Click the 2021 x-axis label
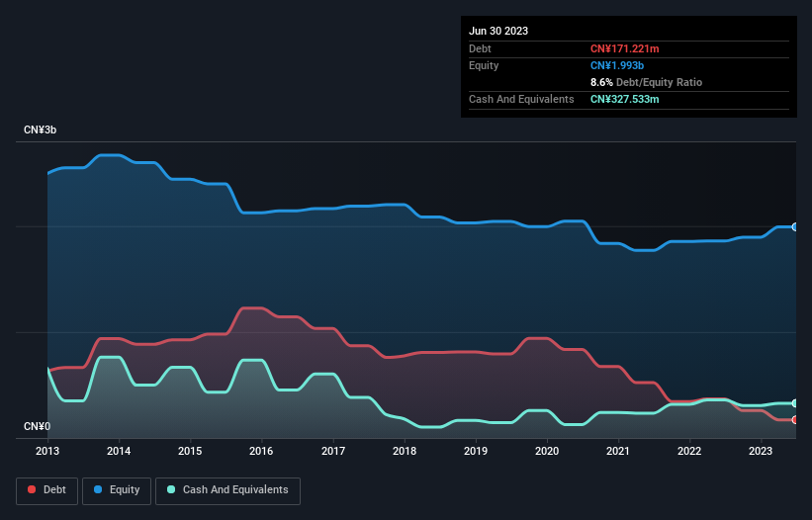The height and width of the screenshot is (520, 812). (618, 451)
